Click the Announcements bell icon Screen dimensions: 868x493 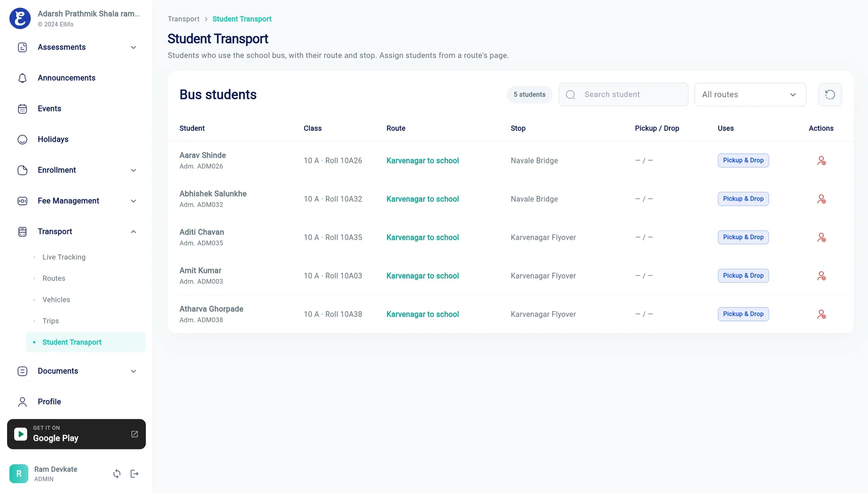point(22,78)
